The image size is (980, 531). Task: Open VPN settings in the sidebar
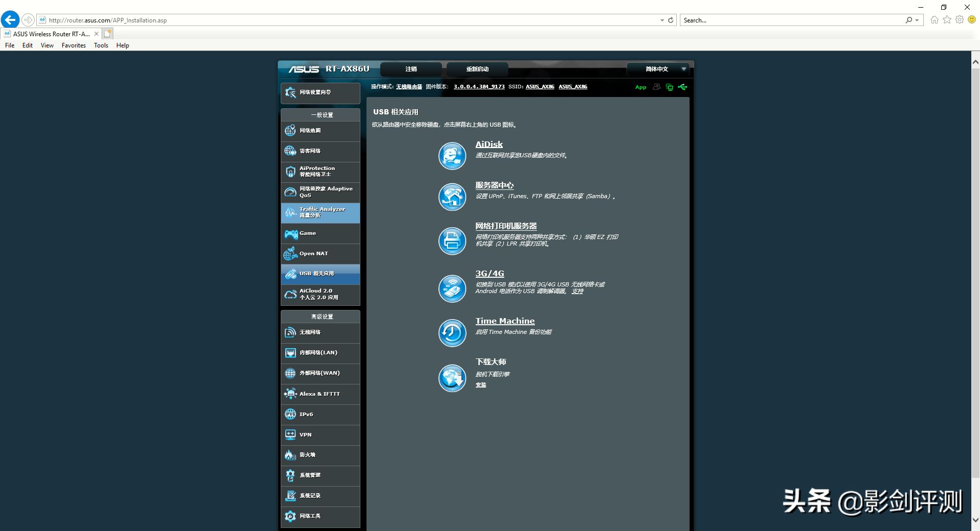[x=321, y=435]
